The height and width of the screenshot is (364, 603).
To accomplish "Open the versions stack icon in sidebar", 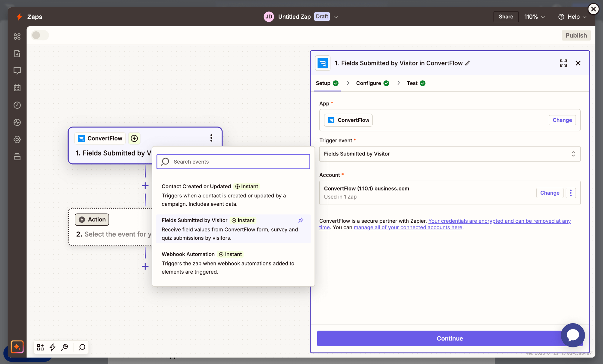I will pyautogui.click(x=17, y=157).
